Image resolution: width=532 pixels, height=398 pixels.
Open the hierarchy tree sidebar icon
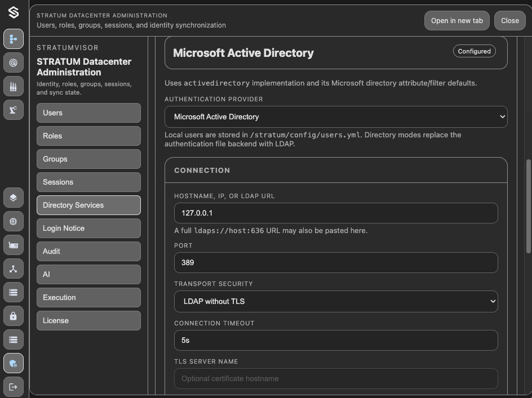coord(14,39)
